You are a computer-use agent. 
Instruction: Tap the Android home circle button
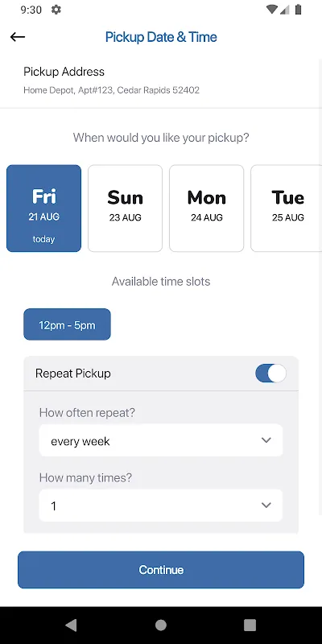[161, 625]
